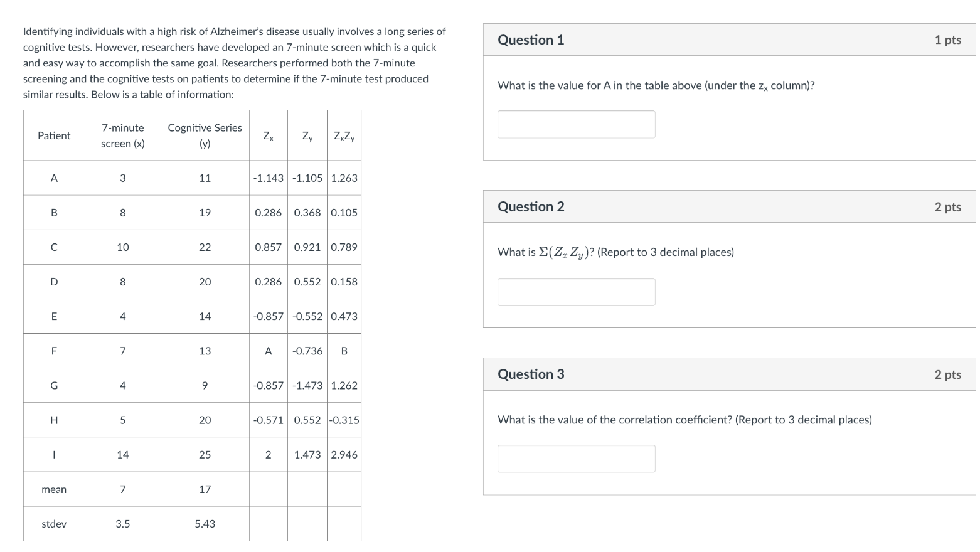The width and height of the screenshot is (980, 552).
Task: Click the answer box for Question 3
Action: click(x=575, y=458)
